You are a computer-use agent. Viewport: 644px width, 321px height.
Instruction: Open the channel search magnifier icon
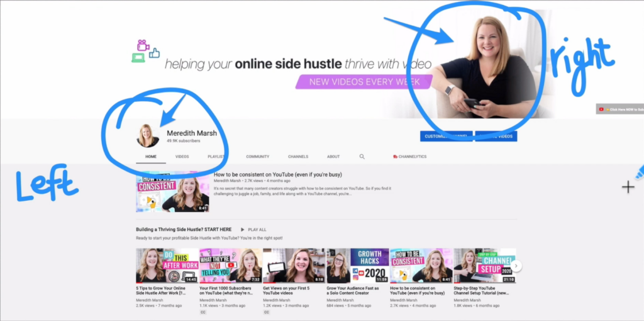(362, 157)
